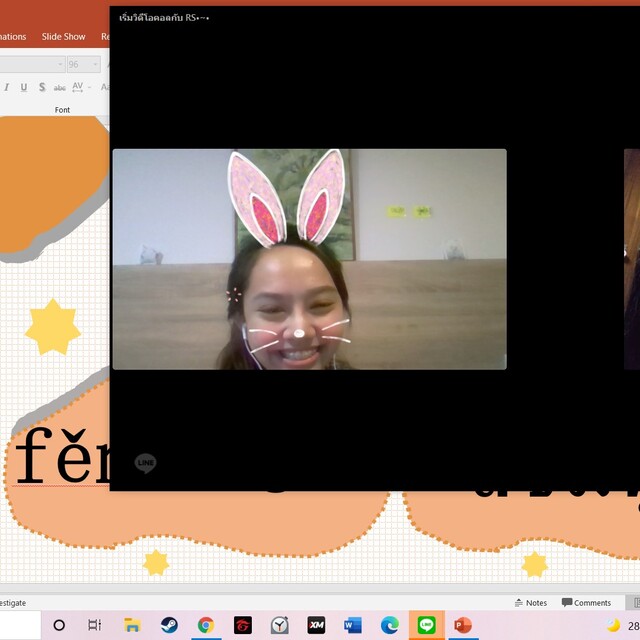Open the XM app from taskbar
This screenshot has height=640, width=640.
click(x=316, y=625)
